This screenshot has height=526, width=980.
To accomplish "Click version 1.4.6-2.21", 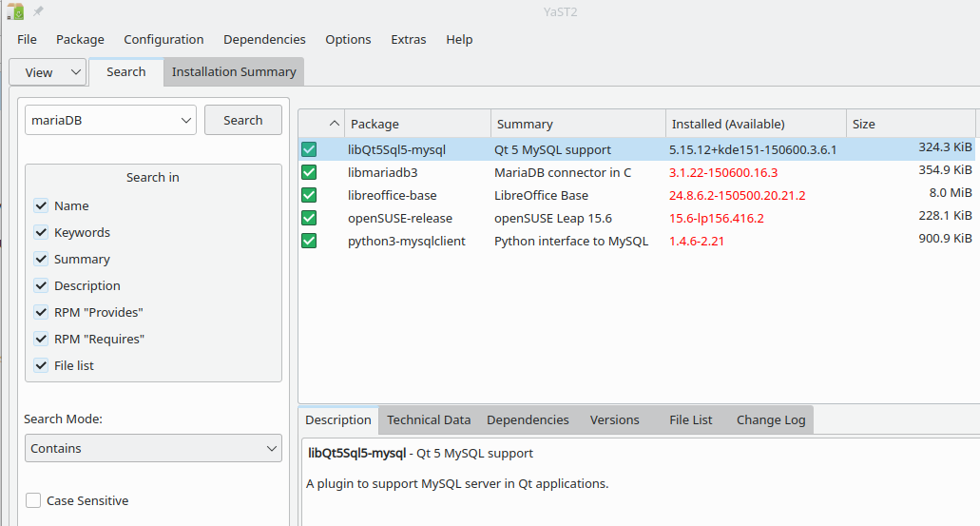I will tap(696, 241).
